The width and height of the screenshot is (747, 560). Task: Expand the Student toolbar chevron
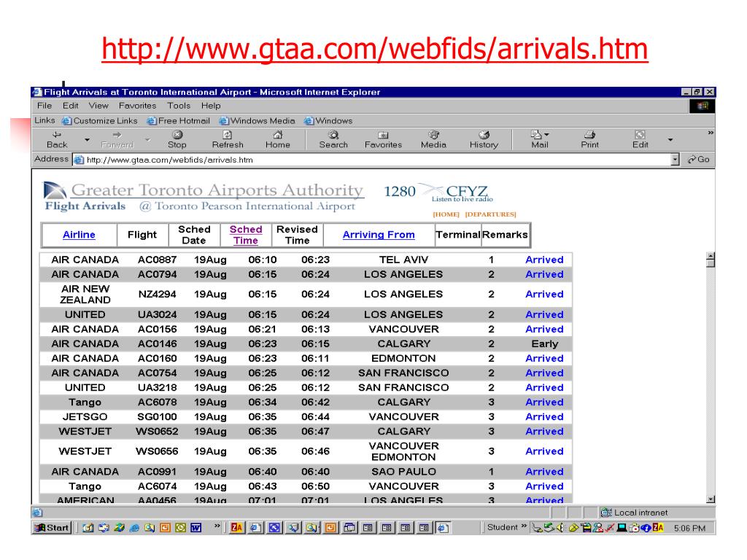524,526
